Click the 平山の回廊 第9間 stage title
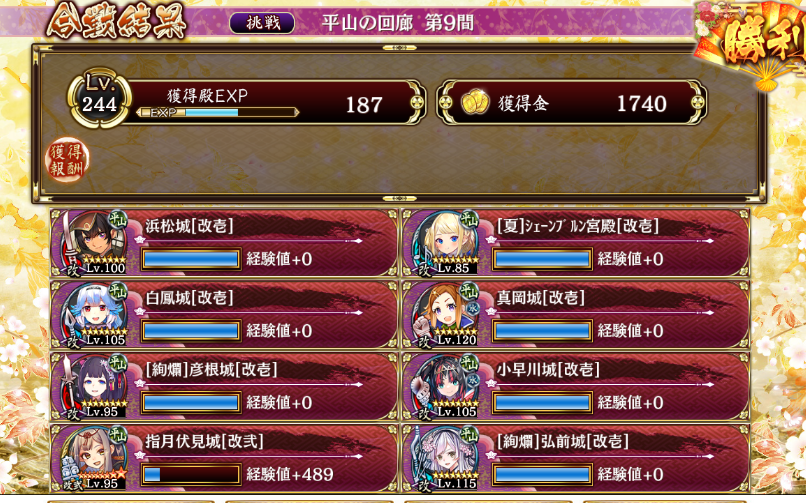Screen dimensions: 807x503 click(398, 23)
